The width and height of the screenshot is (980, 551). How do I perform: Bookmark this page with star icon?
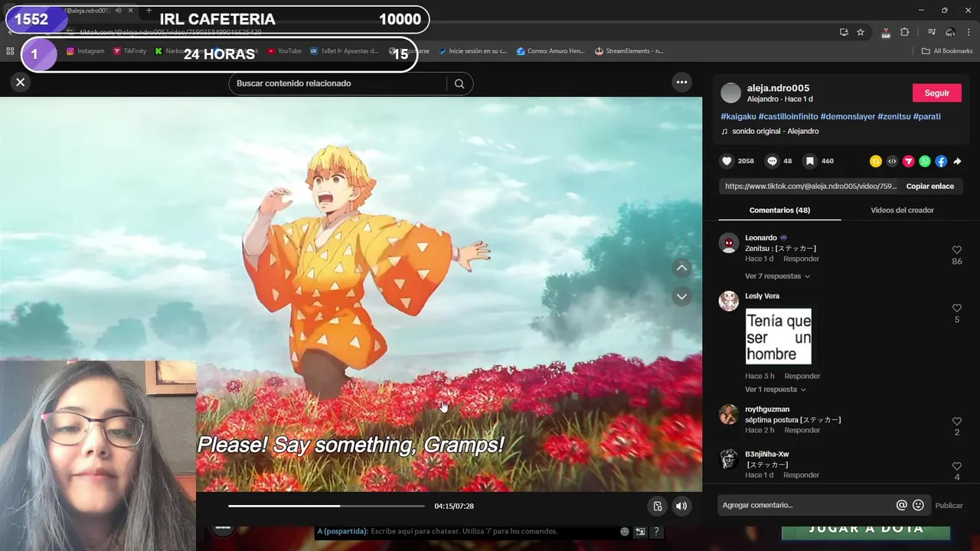tap(861, 32)
